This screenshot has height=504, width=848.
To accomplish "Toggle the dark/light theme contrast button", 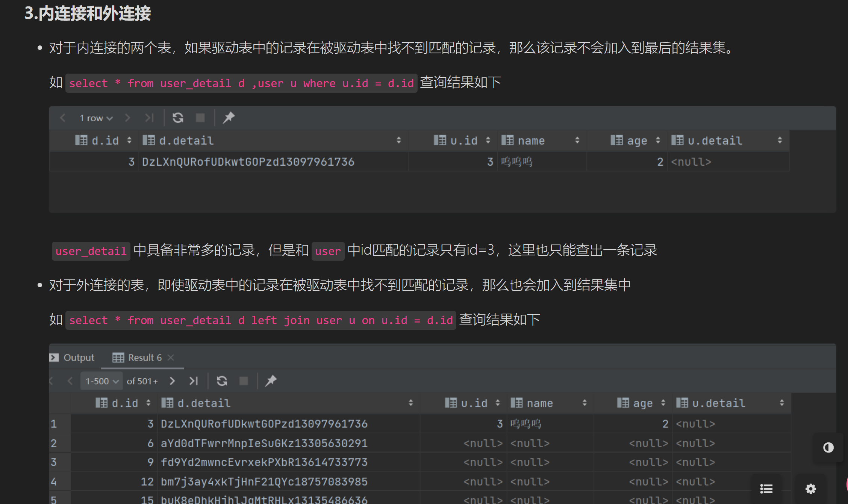I will (x=828, y=447).
